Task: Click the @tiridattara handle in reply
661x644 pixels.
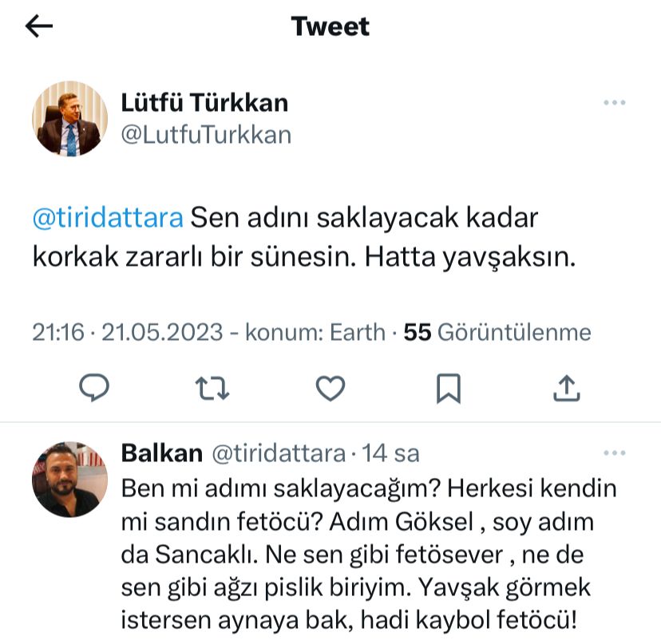Action: click(278, 453)
